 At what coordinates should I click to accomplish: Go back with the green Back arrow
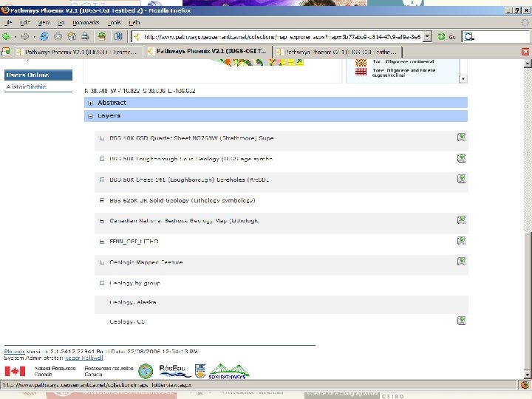tap(6, 36)
